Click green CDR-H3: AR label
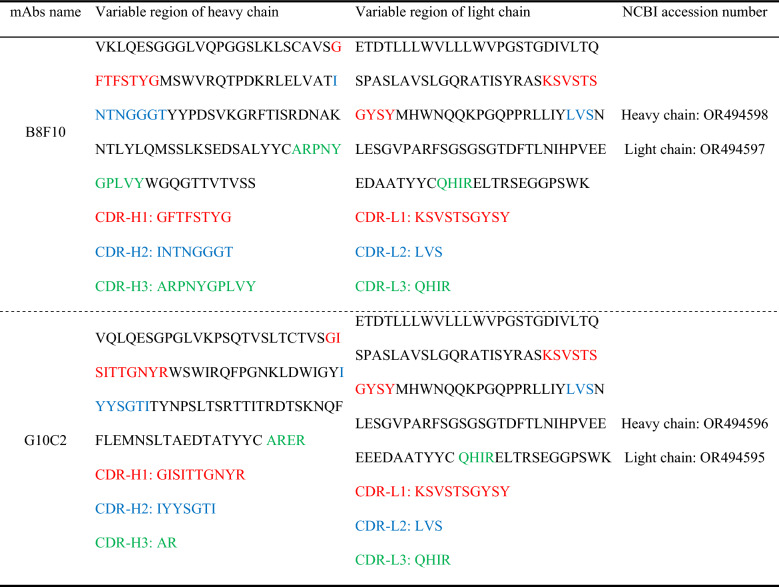The width and height of the screenshot is (779, 587). 136,543
